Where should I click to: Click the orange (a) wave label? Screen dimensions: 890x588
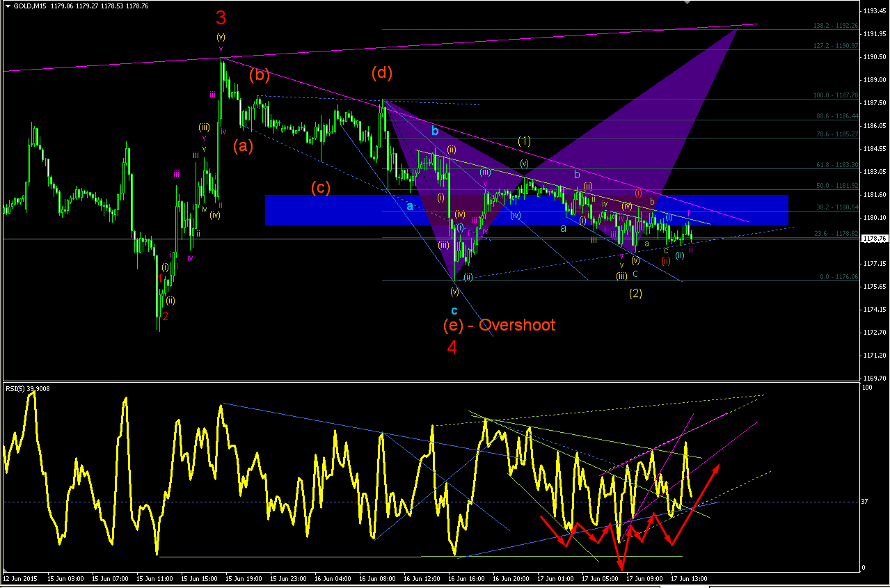point(243,146)
